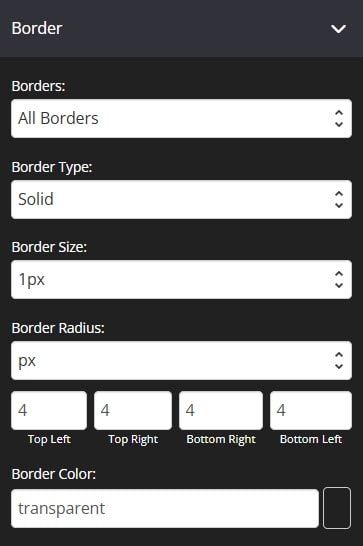
Task: Focus the Bottom Right radius field
Action: (221, 410)
